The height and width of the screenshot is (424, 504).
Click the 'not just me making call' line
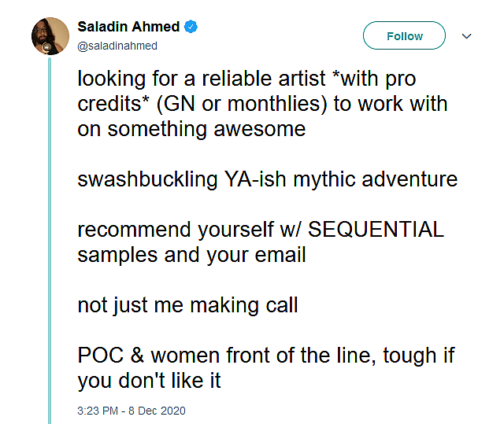[187, 305]
